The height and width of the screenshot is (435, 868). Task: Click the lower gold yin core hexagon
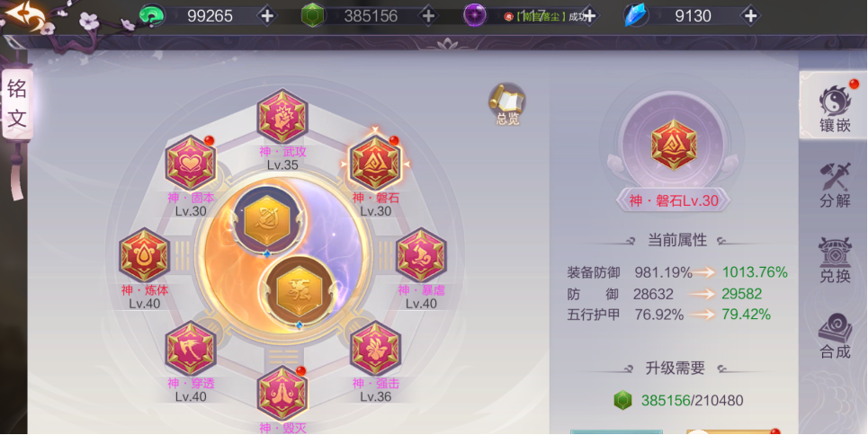point(299,293)
